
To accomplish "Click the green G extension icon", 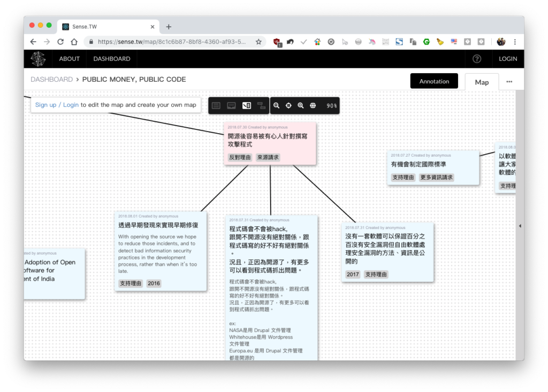I will (427, 42).
